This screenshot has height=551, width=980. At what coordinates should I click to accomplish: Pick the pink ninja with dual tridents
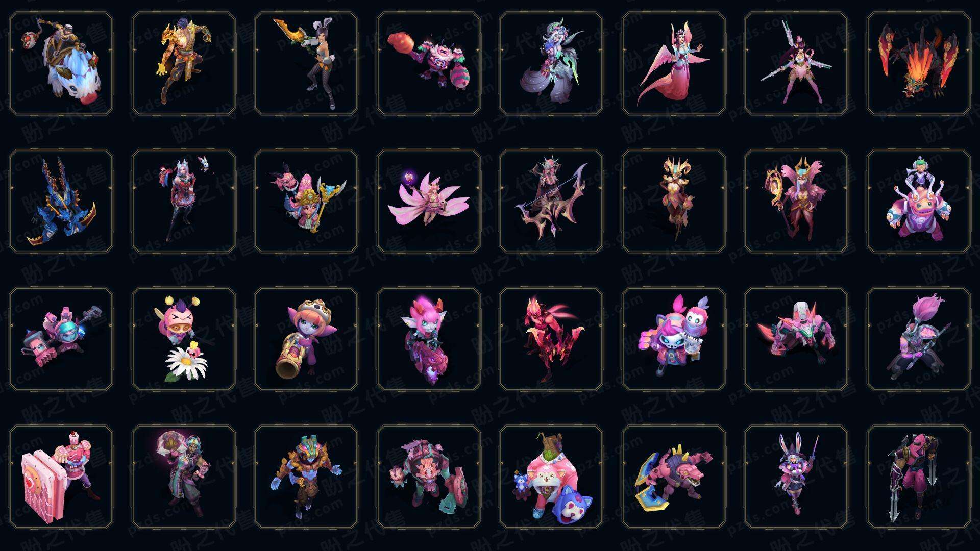919,477
